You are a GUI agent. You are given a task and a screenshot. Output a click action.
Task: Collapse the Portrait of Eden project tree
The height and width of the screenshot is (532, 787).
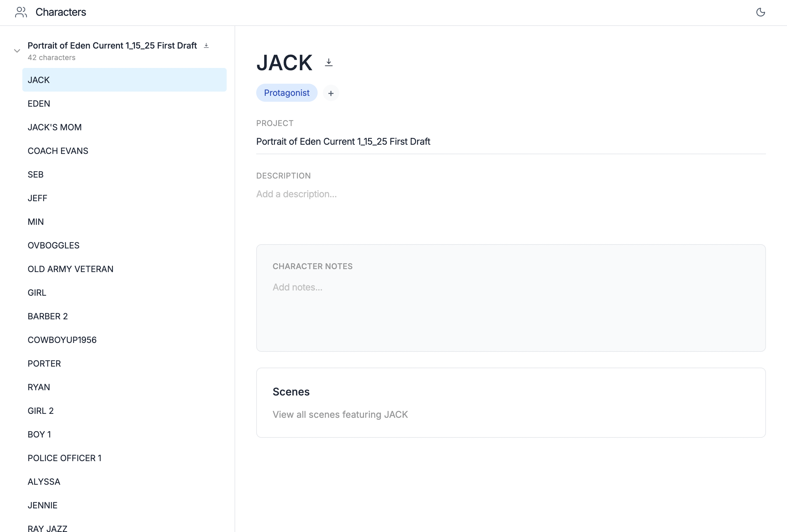[17, 51]
